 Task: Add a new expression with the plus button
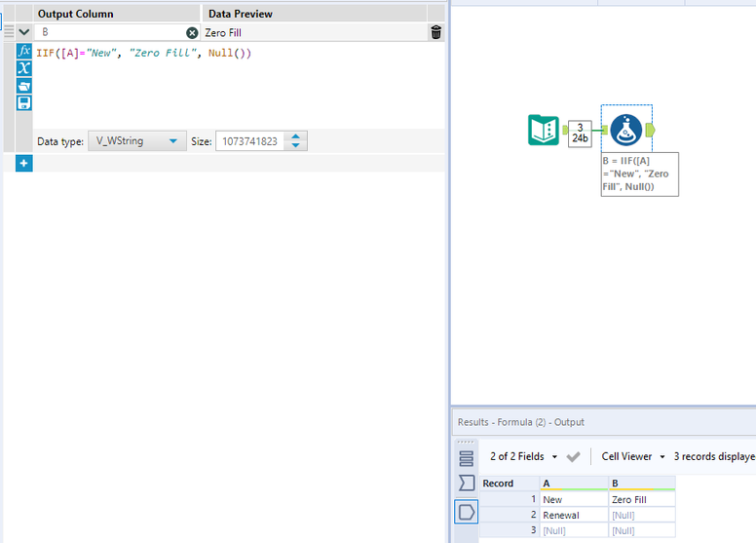click(23, 163)
